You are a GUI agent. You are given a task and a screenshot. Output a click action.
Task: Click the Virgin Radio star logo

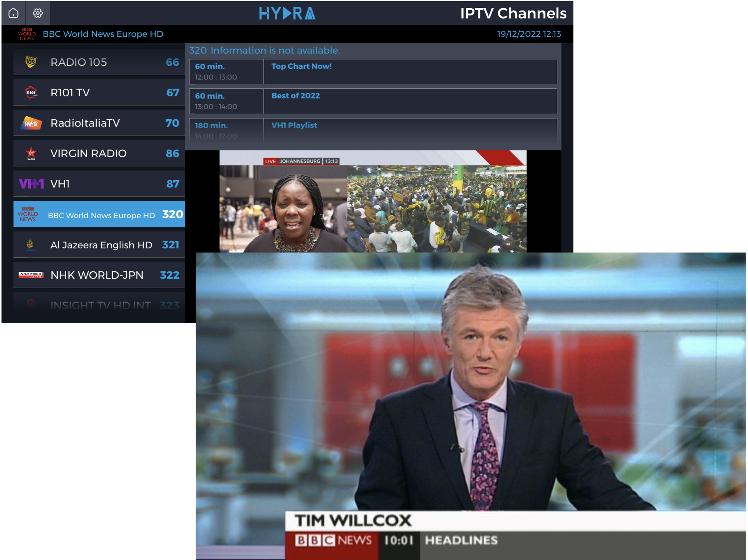point(31,154)
